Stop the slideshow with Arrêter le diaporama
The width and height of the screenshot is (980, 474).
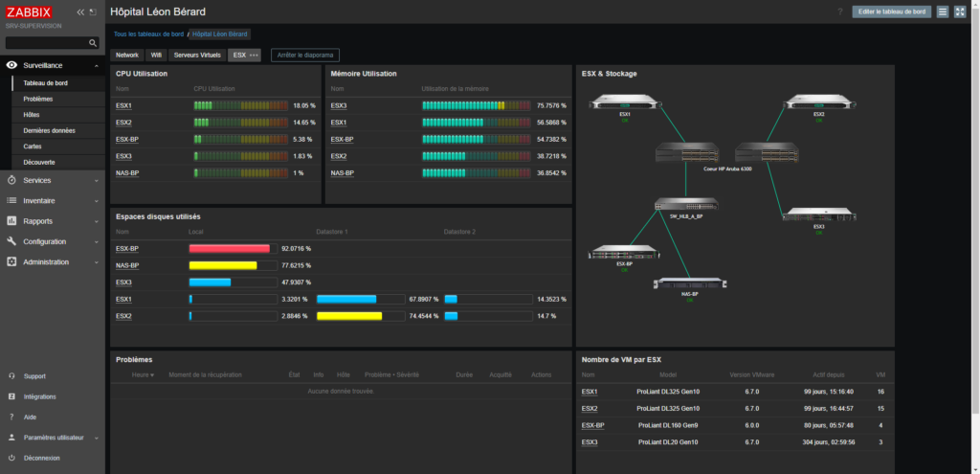[x=305, y=56]
